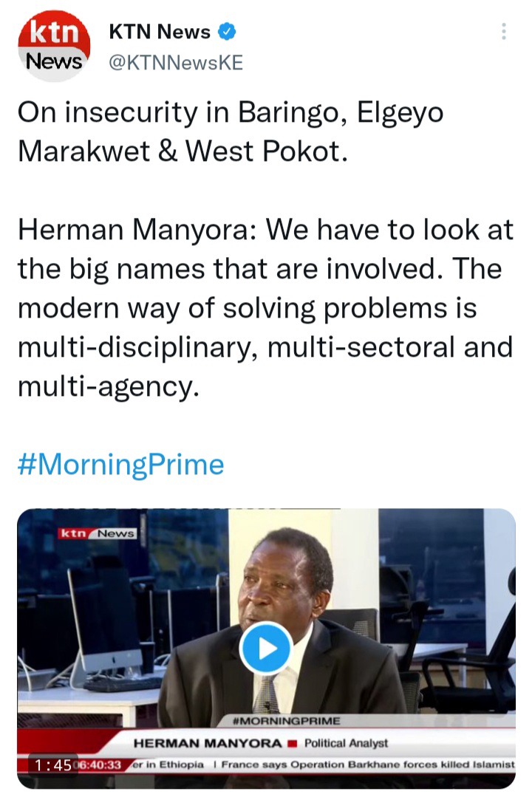
Task: Click the 1:45 video duration badge
Action: 52,765
